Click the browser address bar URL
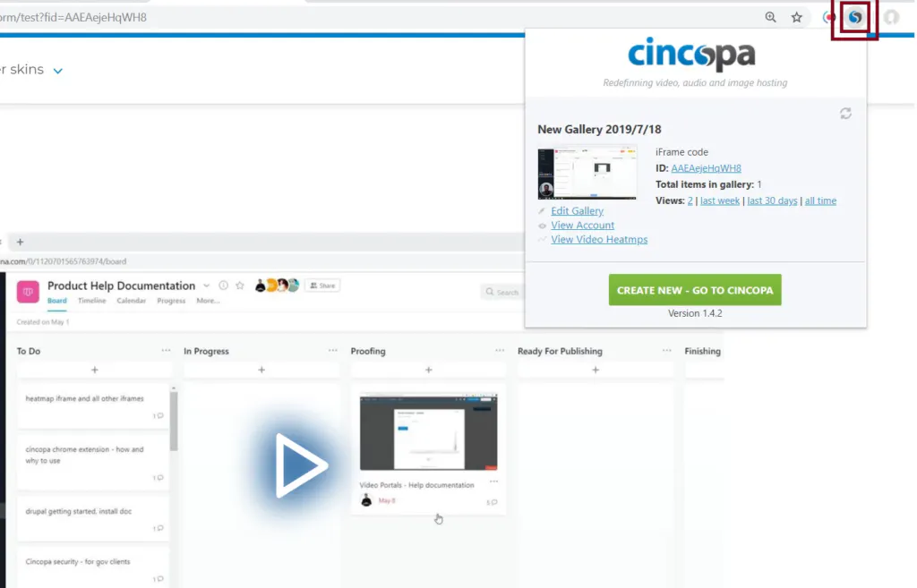 tap(73, 18)
